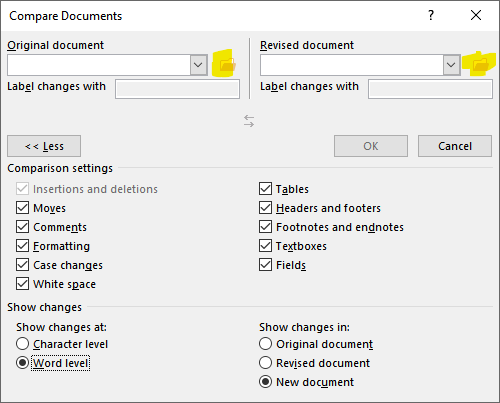Image resolution: width=500 pixels, height=403 pixels.
Task: Expand the Revised document dropdown
Action: (x=451, y=65)
